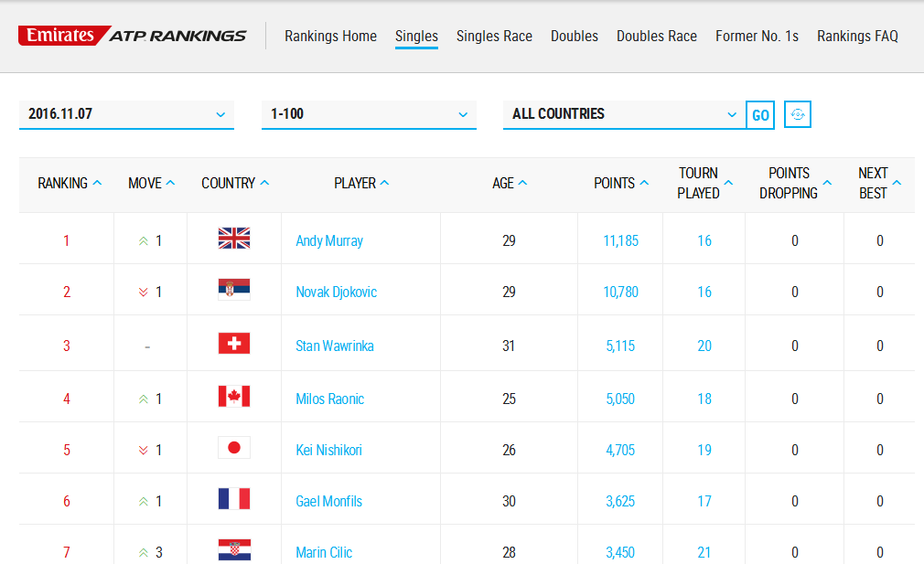Click the United Kingdom flag icon
This screenshot has width=924, height=564.
click(234, 239)
